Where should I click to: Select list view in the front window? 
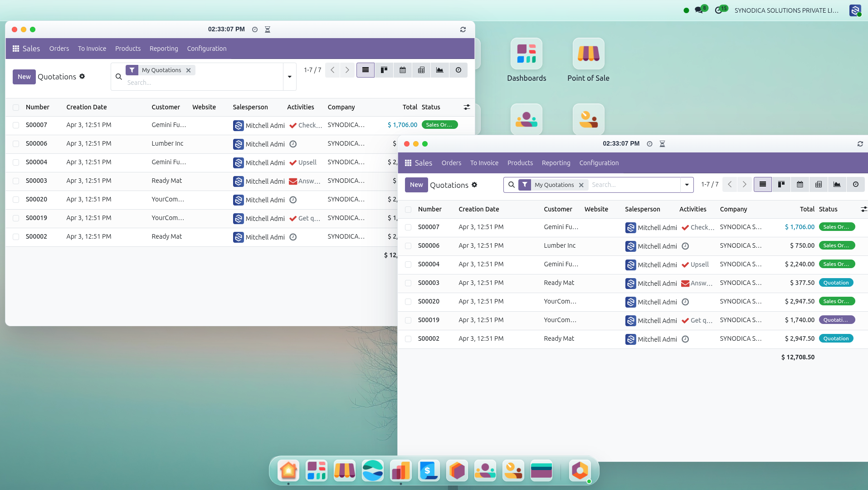click(763, 185)
